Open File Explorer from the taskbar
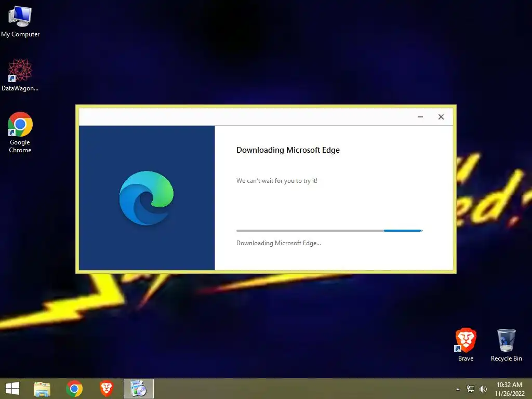 pyautogui.click(x=42, y=389)
